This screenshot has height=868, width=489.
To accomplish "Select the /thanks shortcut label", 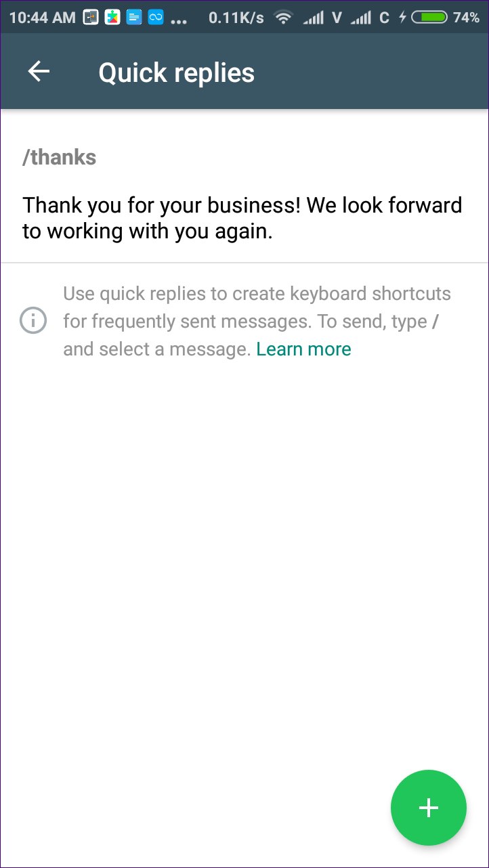I will (60, 158).
